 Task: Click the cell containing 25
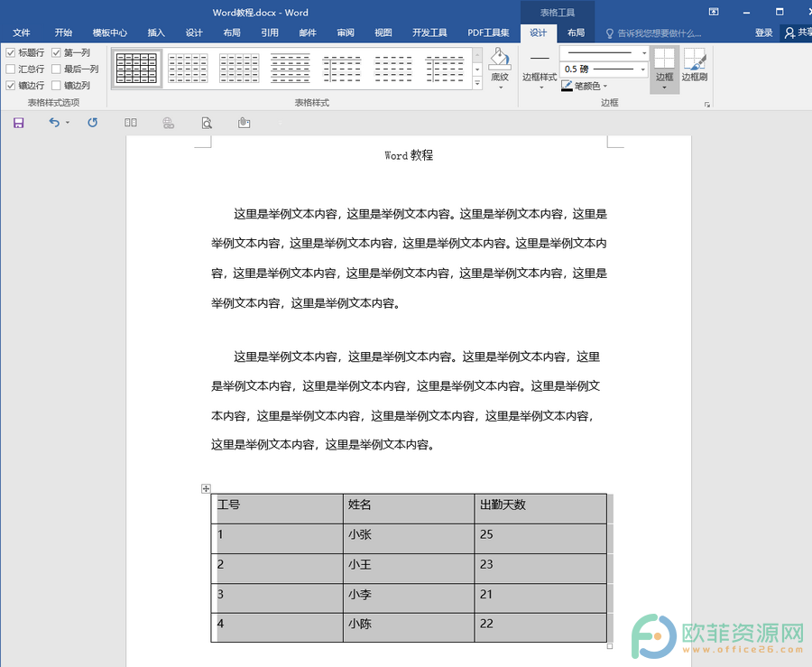point(540,539)
